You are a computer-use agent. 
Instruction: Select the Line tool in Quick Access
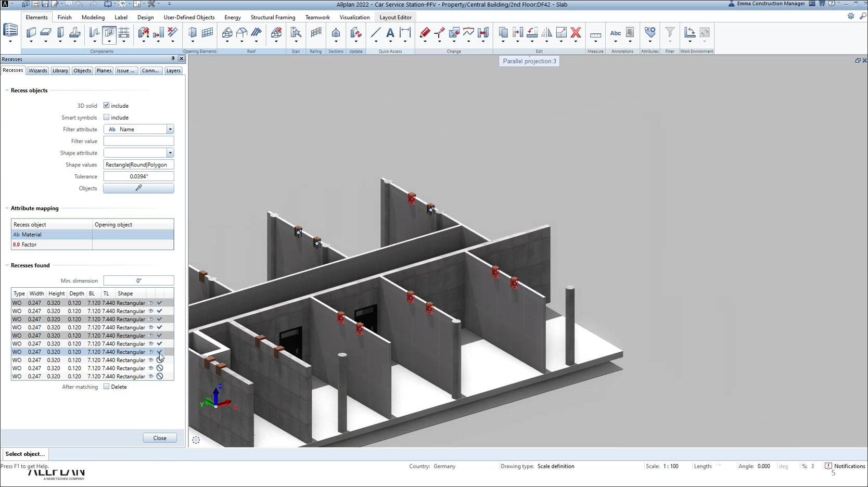point(376,32)
